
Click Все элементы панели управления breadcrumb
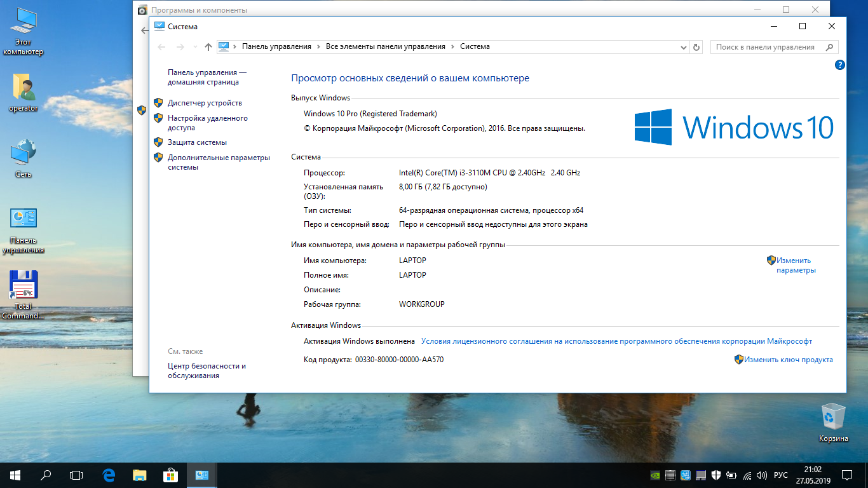click(x=386, y=46)
